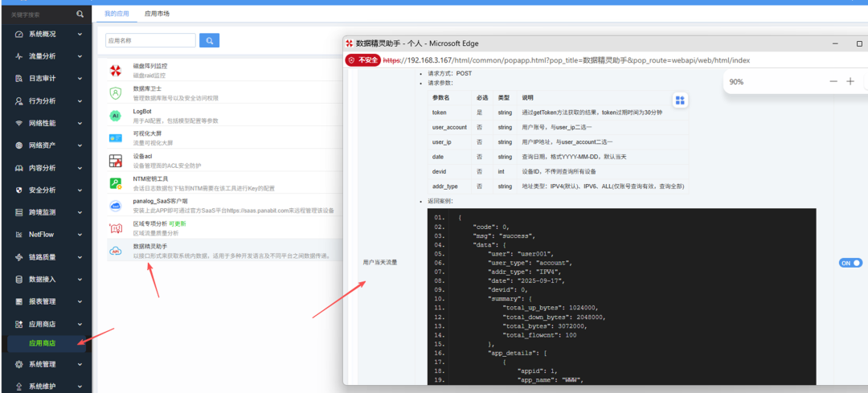Click the blue translate icon beside the parameter table

coord(680,100)
